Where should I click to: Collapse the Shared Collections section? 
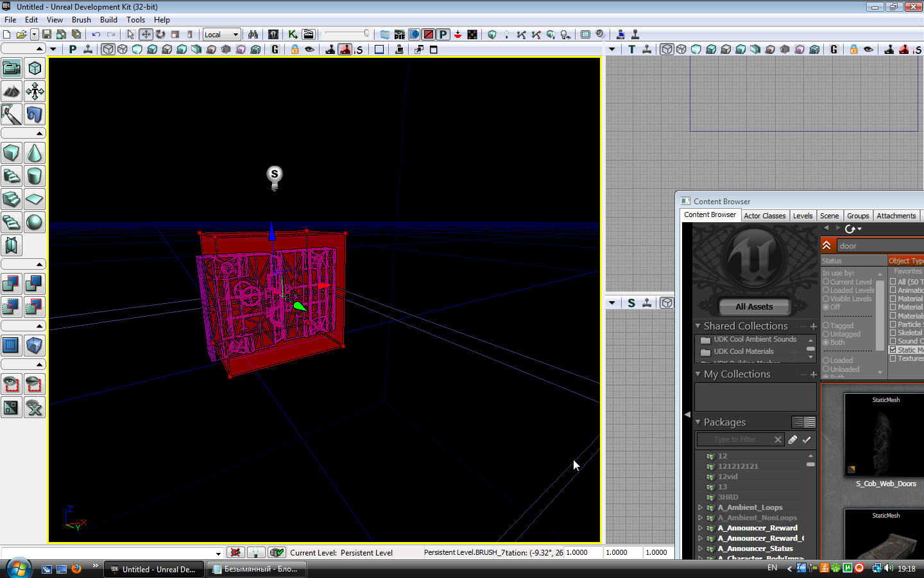pyautogui.click(x=698, y=326)
